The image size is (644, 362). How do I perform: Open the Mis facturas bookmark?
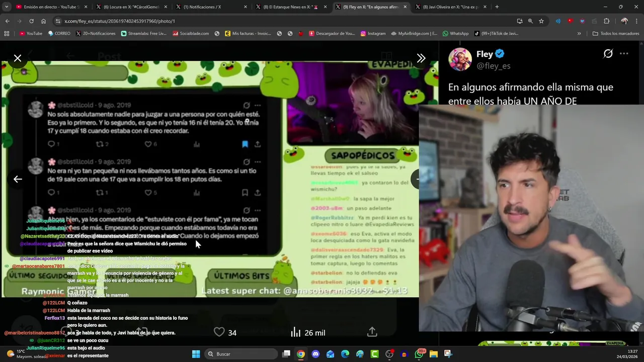click(x=248, y=34)
